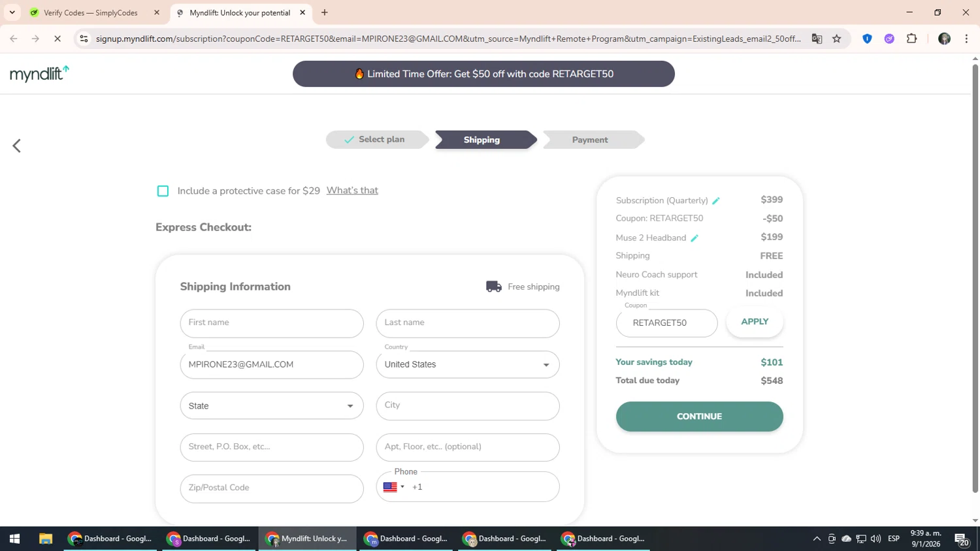Viewport: 980px width, 551px height.
Task: Click the Limited Time Offer banner
Action: pos(483,74)
